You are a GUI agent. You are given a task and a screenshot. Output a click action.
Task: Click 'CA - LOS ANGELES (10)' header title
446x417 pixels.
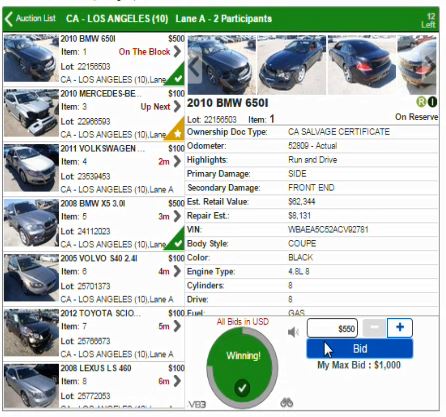(x=117, y=19)
